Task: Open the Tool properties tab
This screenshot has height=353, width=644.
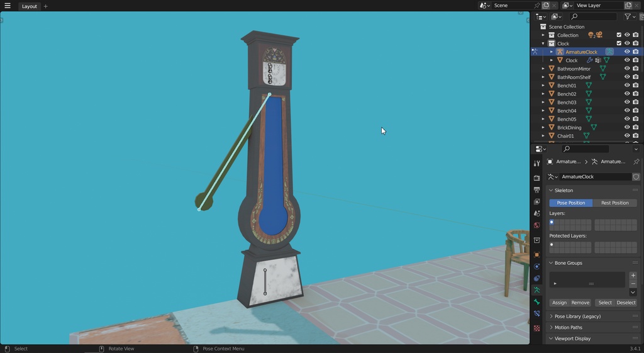Action: pyautogui.click(x=536, y=163)
